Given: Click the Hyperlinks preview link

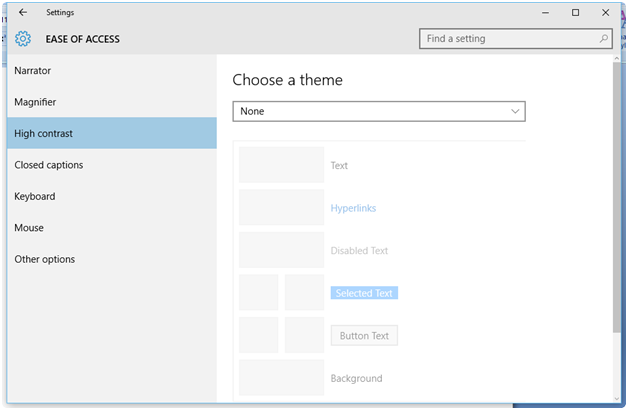Looking at the screenshot, I should [353, 208].
